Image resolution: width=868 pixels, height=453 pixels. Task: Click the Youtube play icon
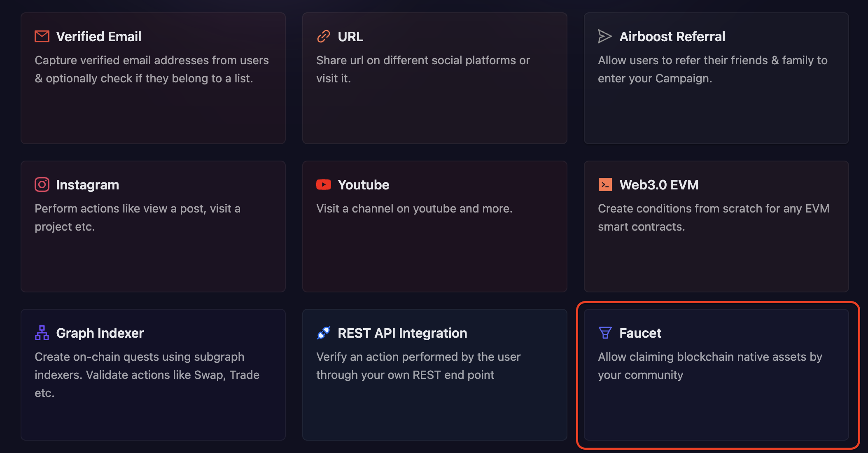coord(323,184)
